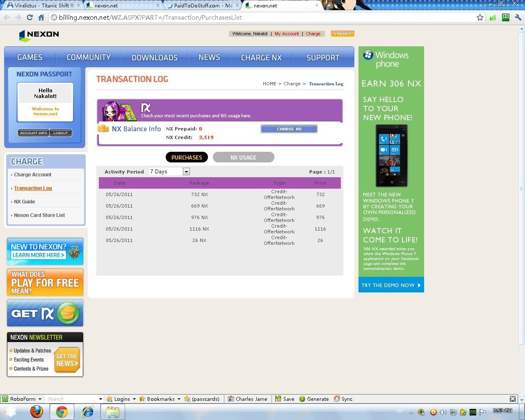Open a new tab with plus button
525x420 pixels.
(329, 5)
